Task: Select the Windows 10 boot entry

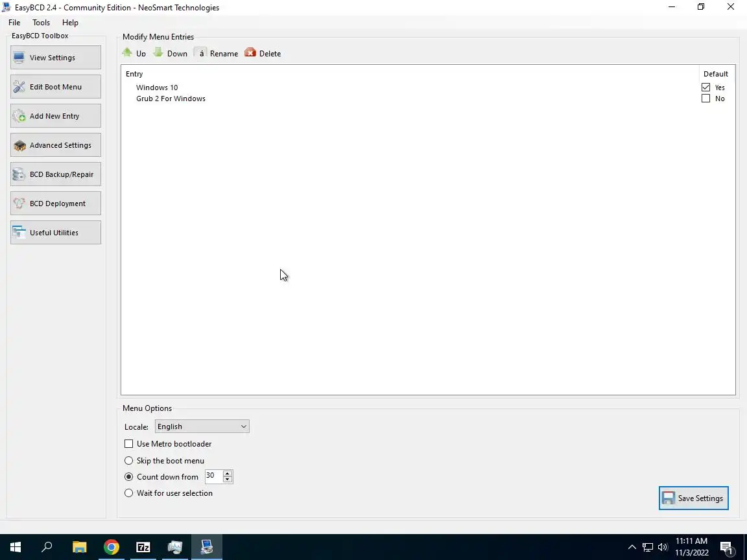Action: [157, 87]
